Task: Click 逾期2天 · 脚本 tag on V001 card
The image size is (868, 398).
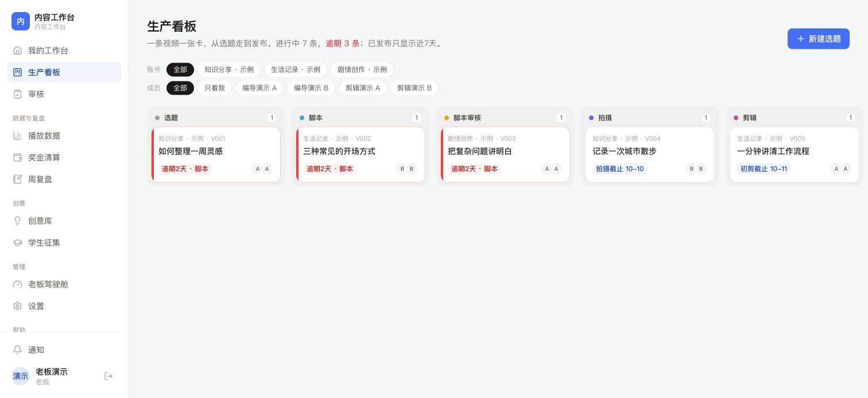Action: [185, 169]
